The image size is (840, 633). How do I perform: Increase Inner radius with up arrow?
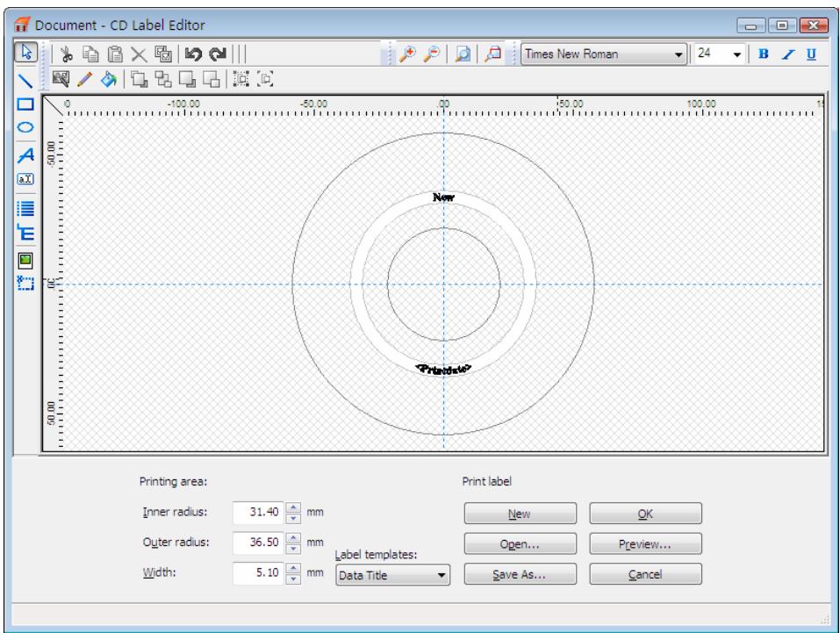coord(293,507)
